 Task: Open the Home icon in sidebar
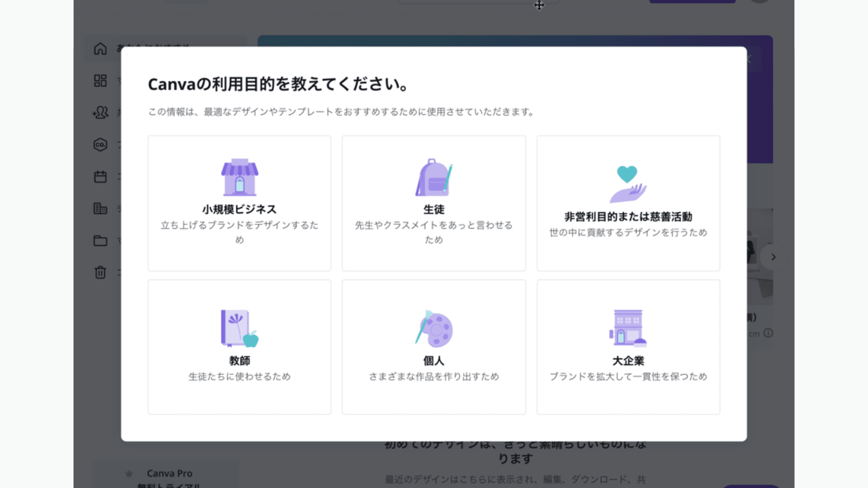pos(100,49)
